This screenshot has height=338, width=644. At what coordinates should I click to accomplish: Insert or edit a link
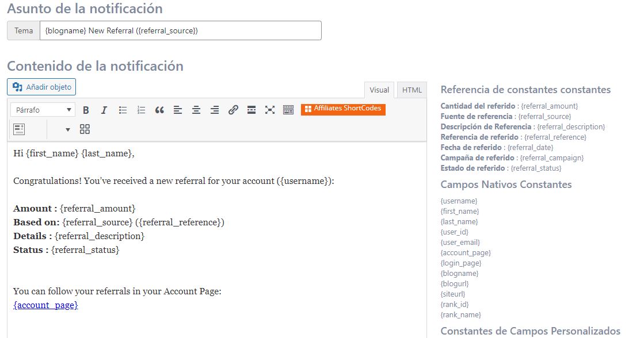tap(233, 110)
